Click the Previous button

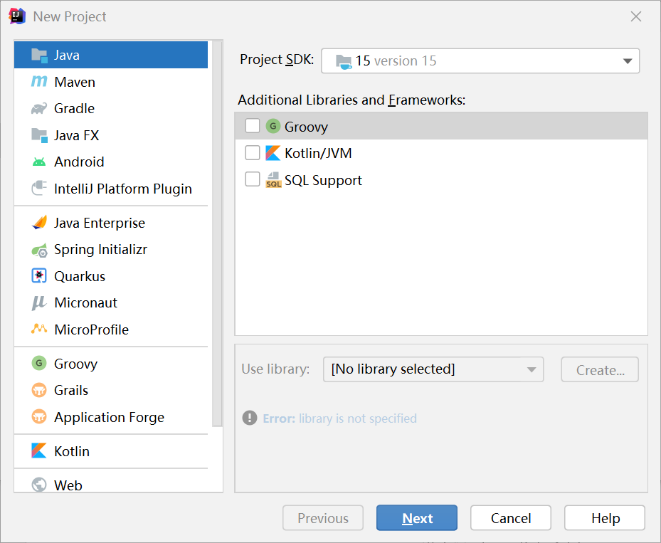(323, 518)
